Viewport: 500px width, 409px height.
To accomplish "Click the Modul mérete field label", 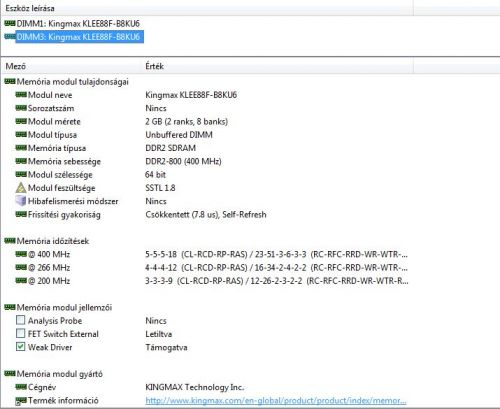I will 54,121.
